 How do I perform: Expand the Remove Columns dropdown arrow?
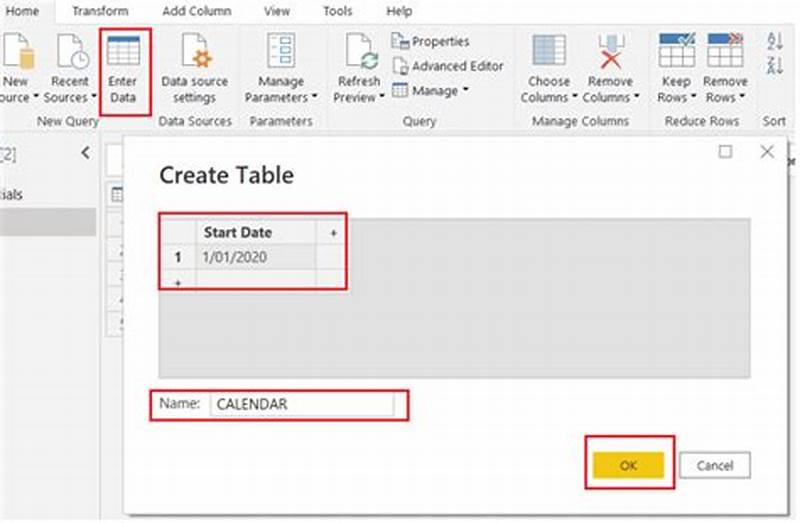[x=636, y=96]
